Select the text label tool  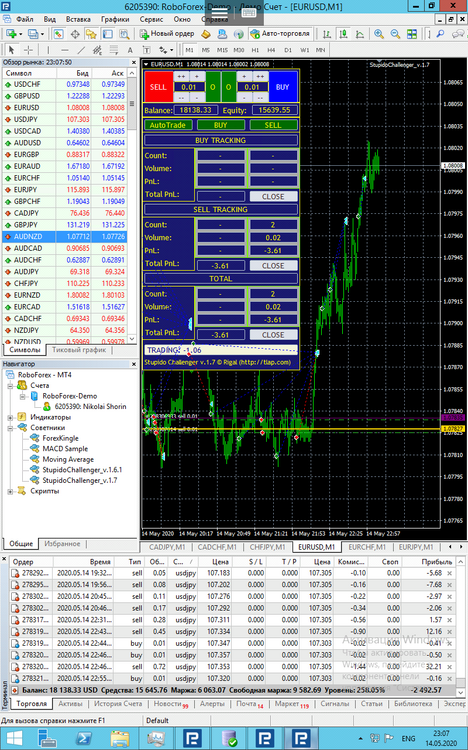(146, 50)
